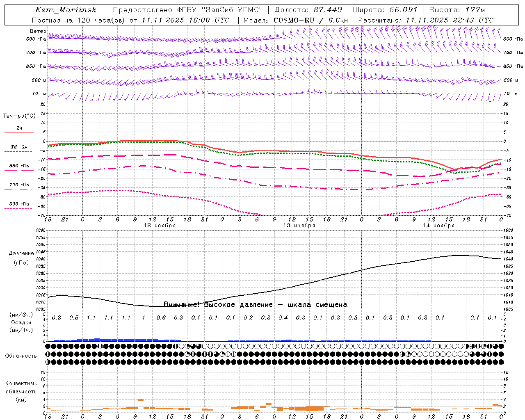Click the (мм/3ч.) unit label
The width and height of the screenshot is (525, 420).
[21, 315]
